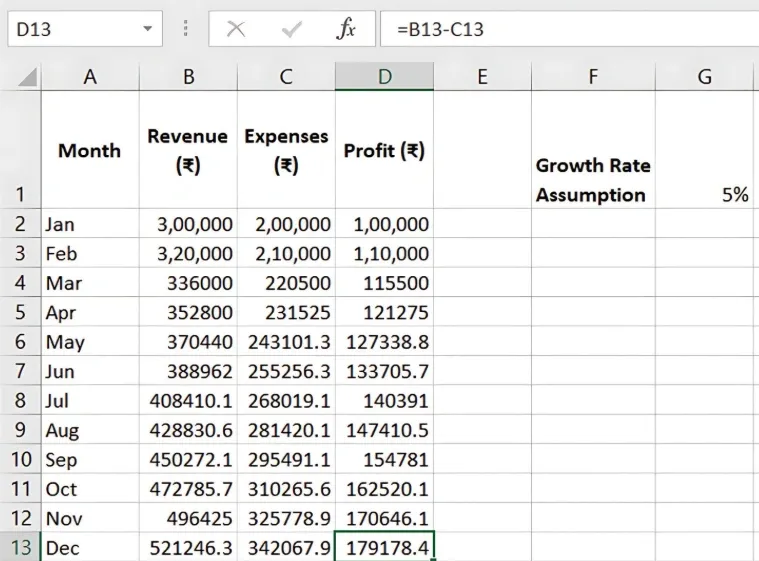
Task: Select row 13 header
Action: (x=20, y=548)
